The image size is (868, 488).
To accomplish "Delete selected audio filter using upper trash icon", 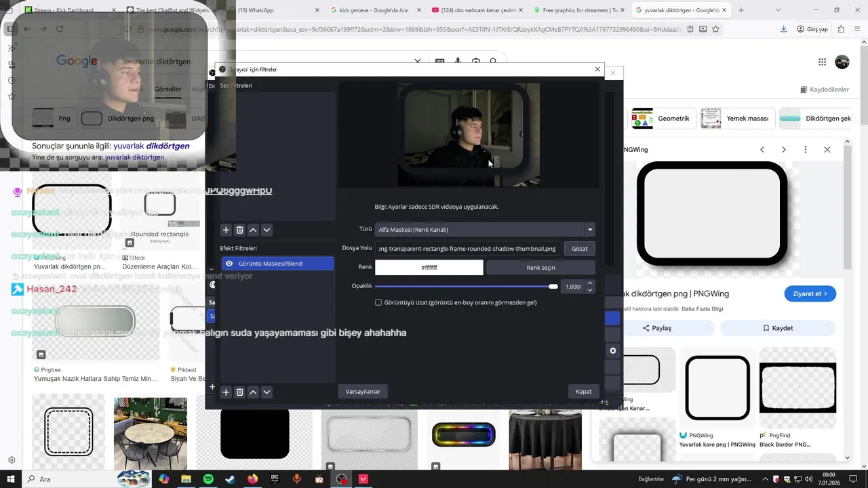I will (x=239, y=230).
